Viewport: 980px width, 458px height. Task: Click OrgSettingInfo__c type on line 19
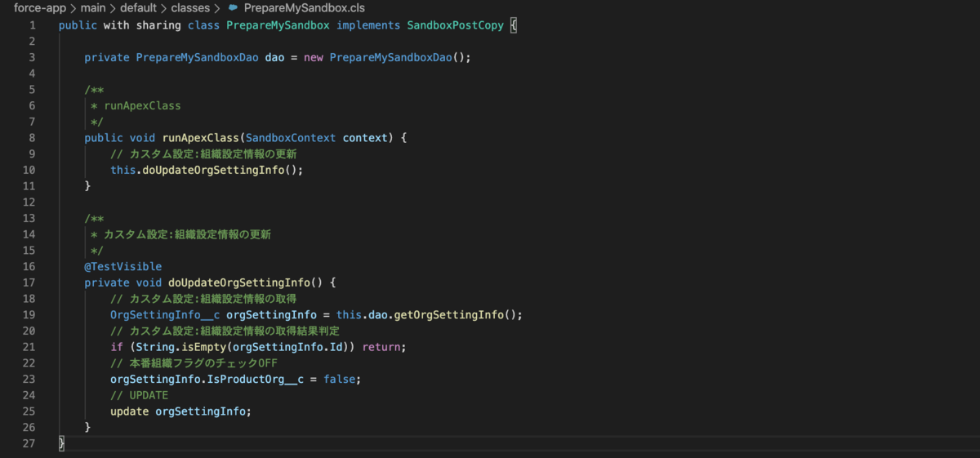click(x=165, y=314)
